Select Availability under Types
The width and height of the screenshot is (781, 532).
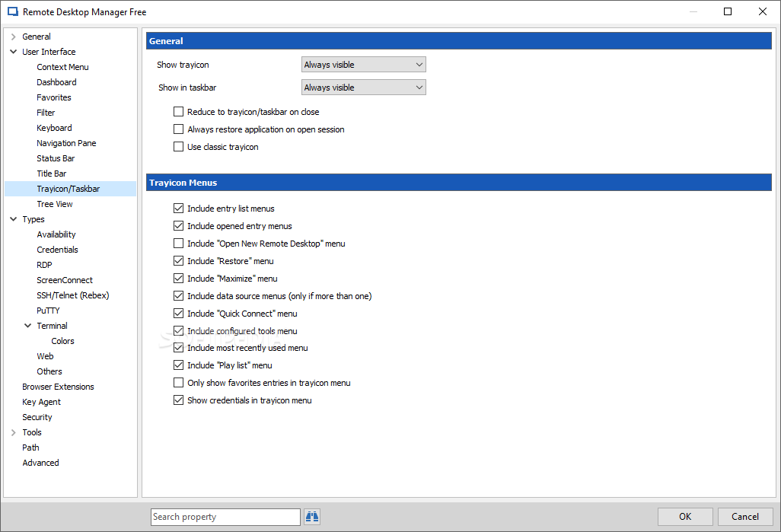(56, 234)
